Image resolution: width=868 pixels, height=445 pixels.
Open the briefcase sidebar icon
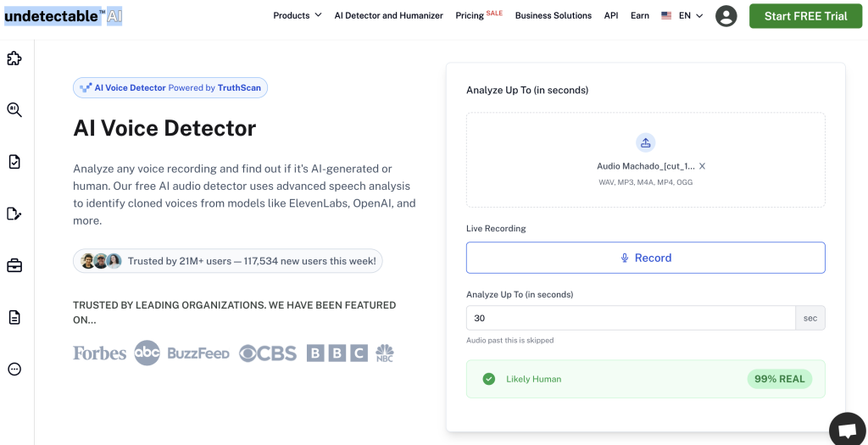pos(14,266)
